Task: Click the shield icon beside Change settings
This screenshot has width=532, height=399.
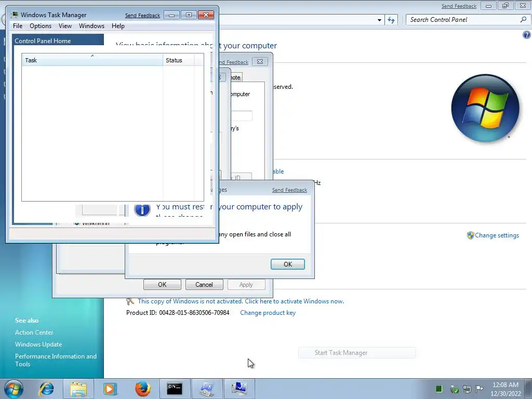Action: 470,235
